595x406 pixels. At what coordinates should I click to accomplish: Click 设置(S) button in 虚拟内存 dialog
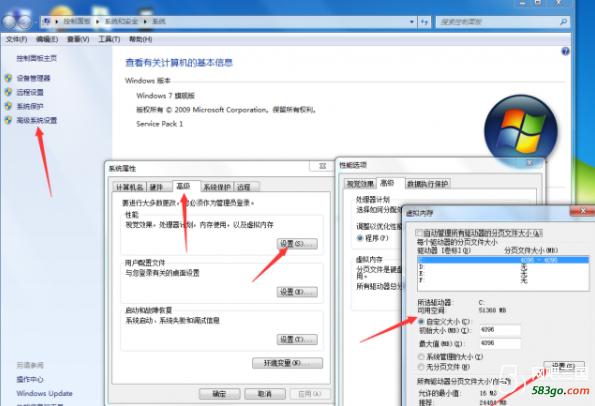[x=564, y=366]
